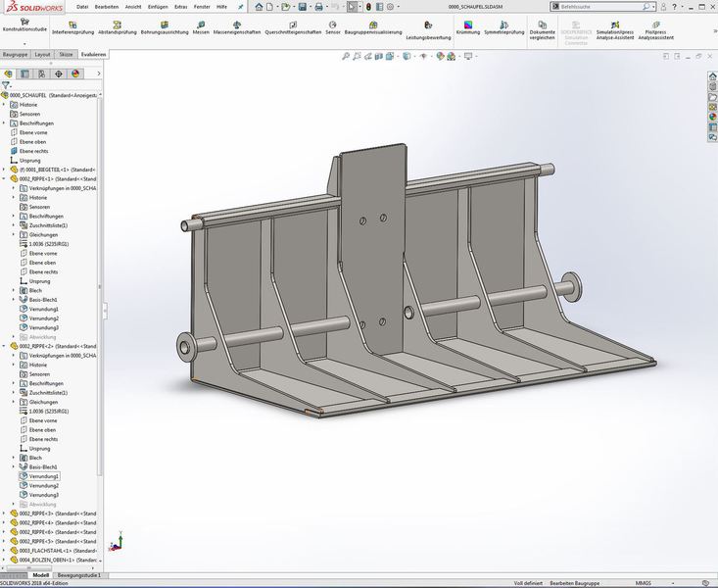Expand 0004_BOLZEN_OBEN<1> component
The height and width of the screenshot is (588, 718).
tap(4, 560)
